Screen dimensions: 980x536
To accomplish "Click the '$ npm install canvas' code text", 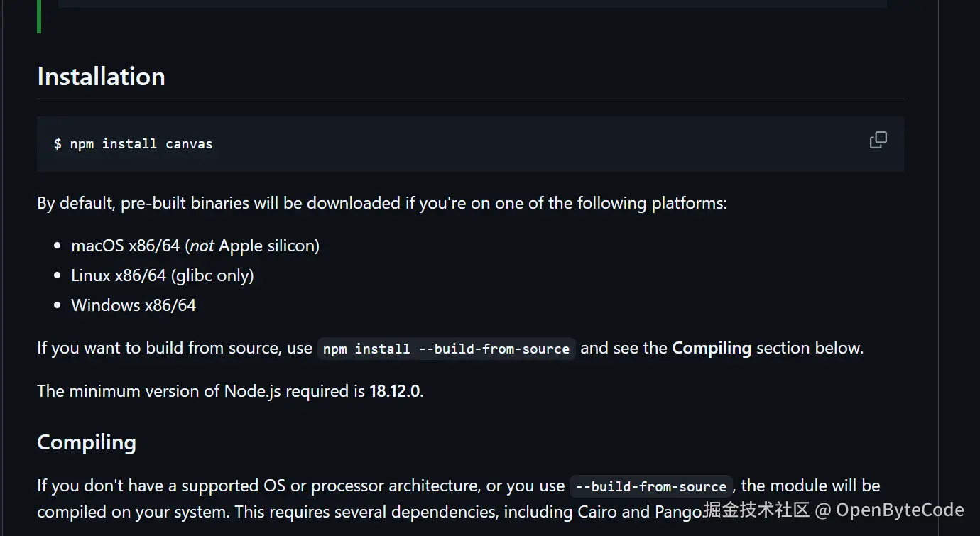I will coord(133,144).
